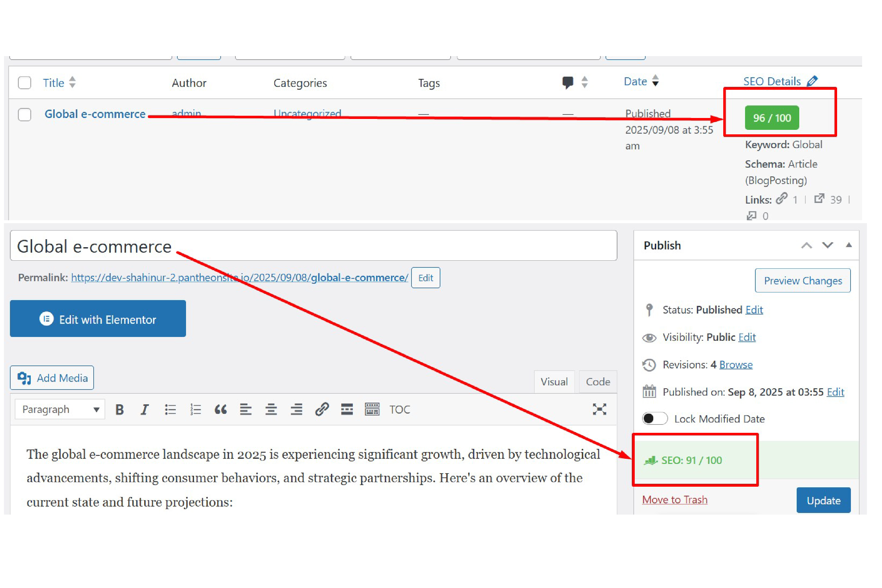Select all posts with the header checkbox
Image resolution: width=882 pixels, height=588 pixels.
tap(24, 83)
